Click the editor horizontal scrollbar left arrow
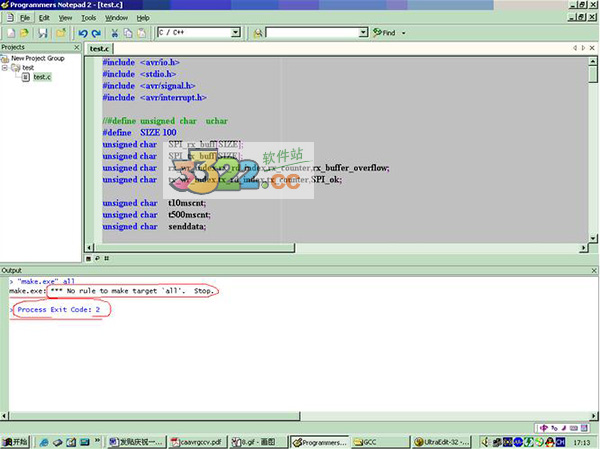The height and width of the screenshot is (449, 600). [89, 248]
